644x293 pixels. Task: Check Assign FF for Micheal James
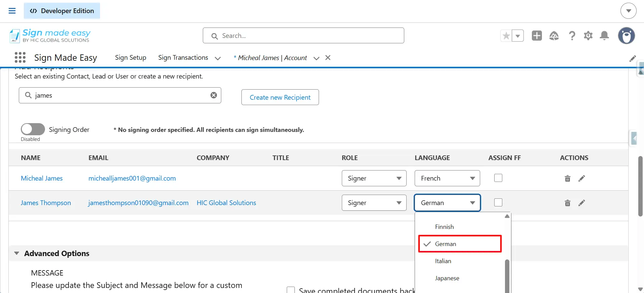point(498,178)
